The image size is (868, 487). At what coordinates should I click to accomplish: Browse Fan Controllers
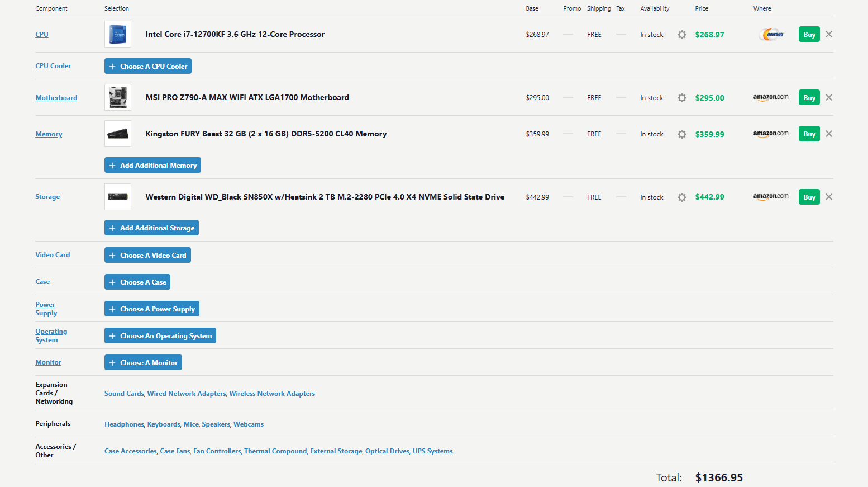pyautogui.click(x=217, y=451)
